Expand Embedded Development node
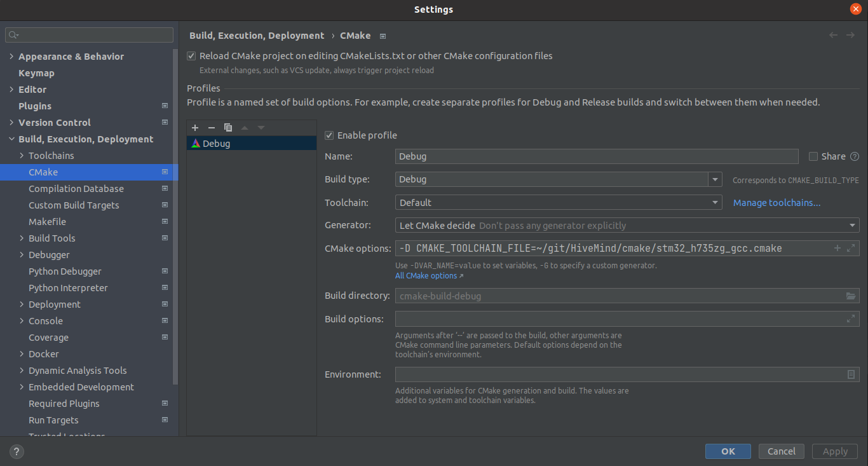Image resolution: width=868 pixels, height=466 pixels. tap(22, 387)
